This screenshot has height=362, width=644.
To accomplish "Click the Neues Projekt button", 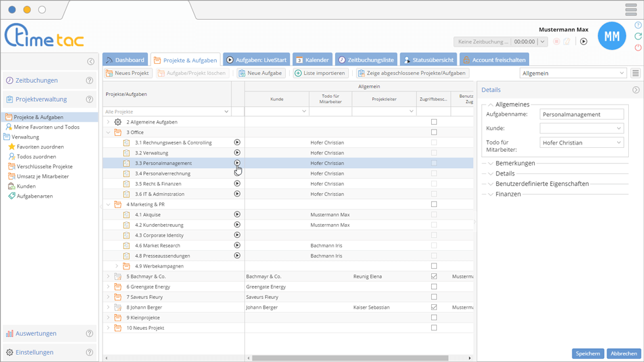I will pos(128,74).
